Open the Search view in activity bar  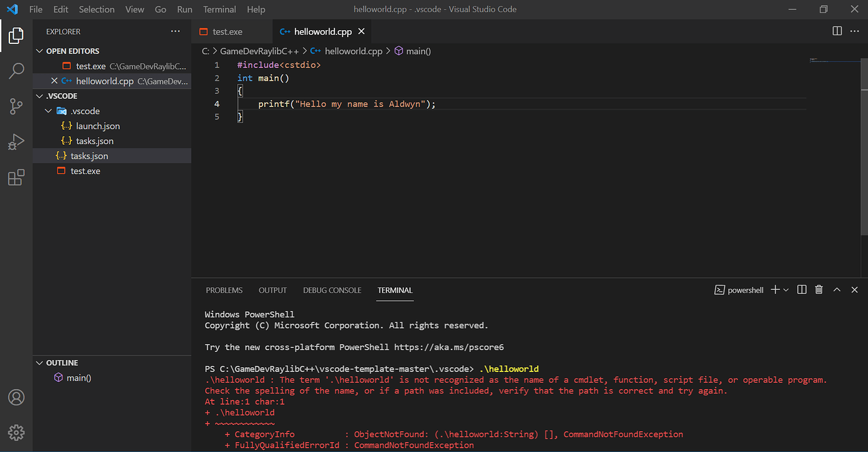pos(16,71)
